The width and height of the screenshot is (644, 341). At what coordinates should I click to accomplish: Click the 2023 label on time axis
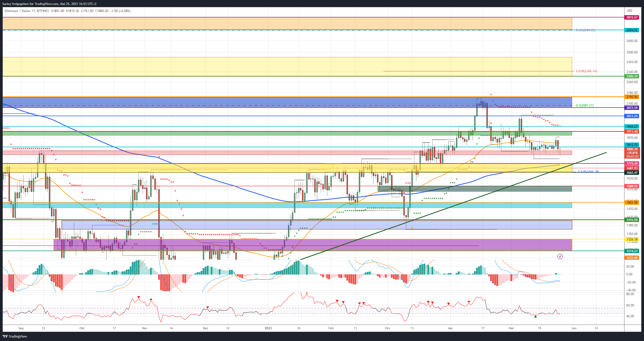click(x=268, y=328)
